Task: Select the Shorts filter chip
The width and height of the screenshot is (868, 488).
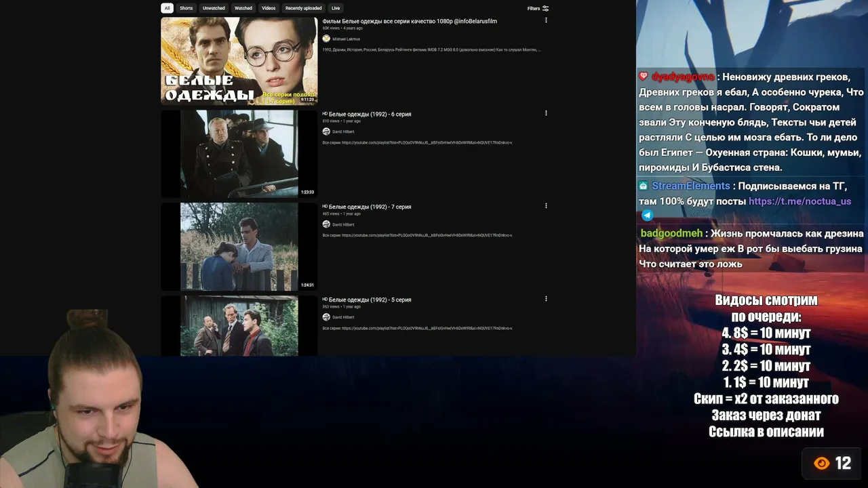Action: (x=186, y=8)
